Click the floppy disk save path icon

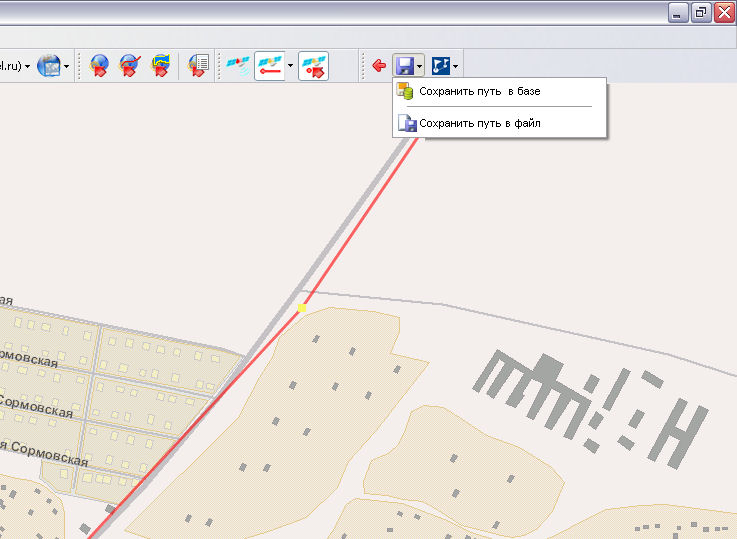click(x=405, y=66)
